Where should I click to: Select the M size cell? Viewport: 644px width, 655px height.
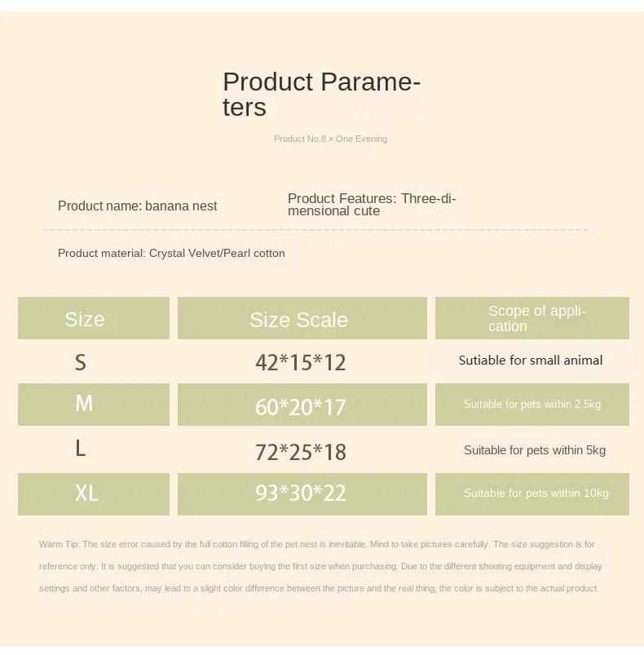click(84, 404)
